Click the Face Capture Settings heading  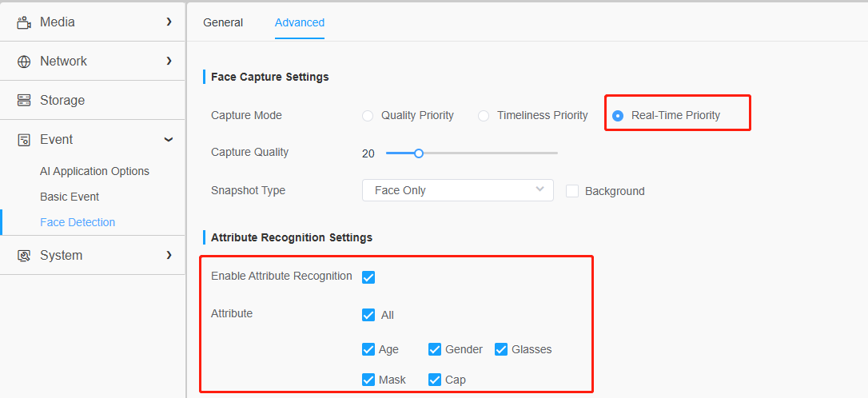click(x=270, y=77)
